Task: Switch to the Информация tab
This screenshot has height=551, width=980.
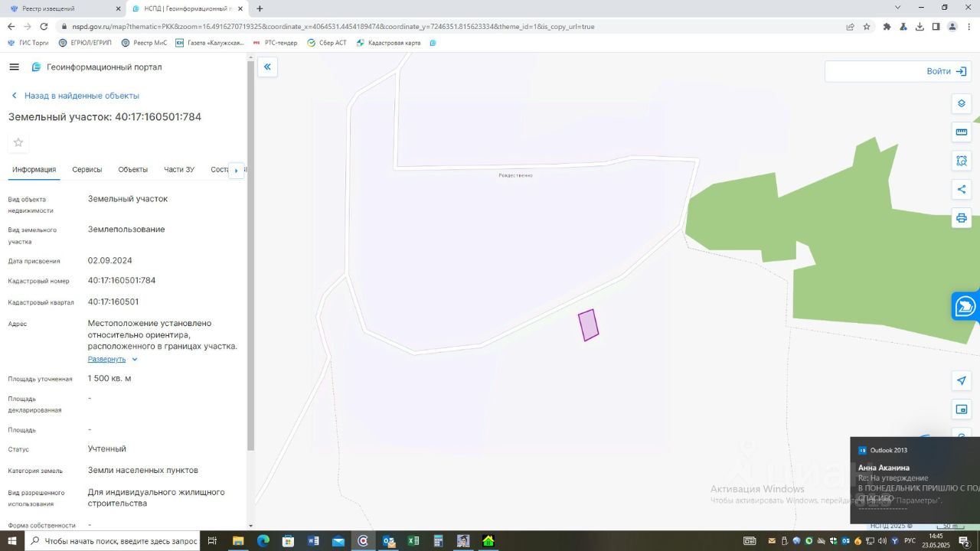Action: point(34,170)
